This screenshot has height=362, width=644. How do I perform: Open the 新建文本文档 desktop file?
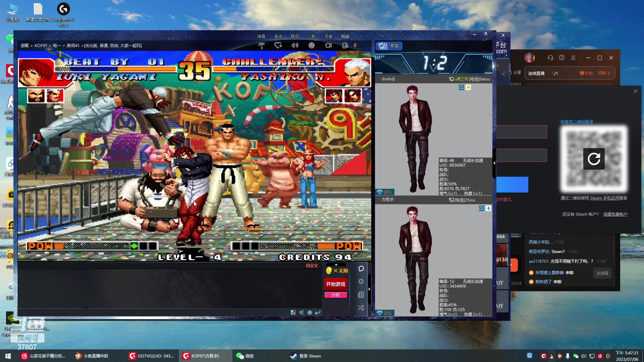[38, 13]
